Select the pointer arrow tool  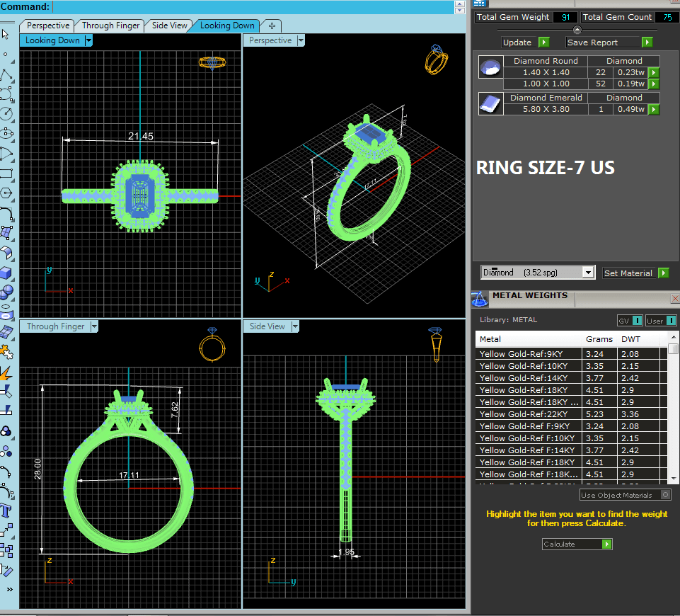[x=6, y=33]
